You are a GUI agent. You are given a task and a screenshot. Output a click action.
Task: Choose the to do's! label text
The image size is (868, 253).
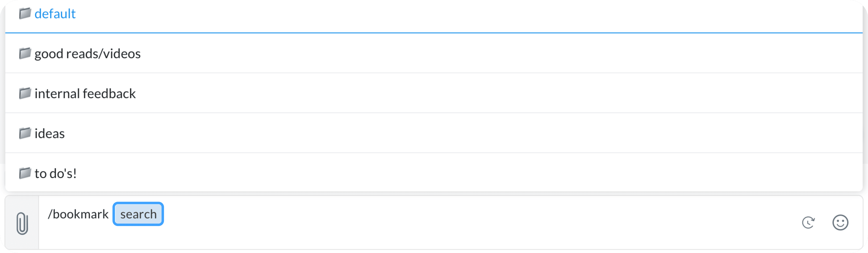click(x=56, y=173)
